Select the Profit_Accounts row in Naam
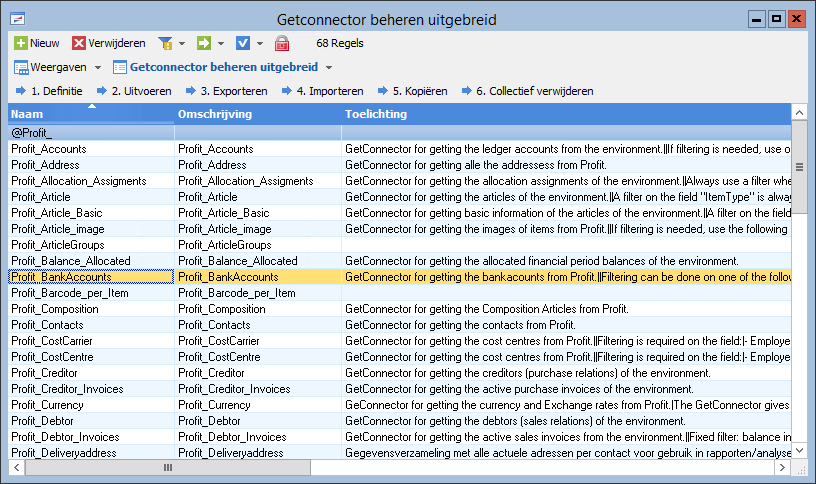This screenshot has width=816, height=484. (49, 149)
